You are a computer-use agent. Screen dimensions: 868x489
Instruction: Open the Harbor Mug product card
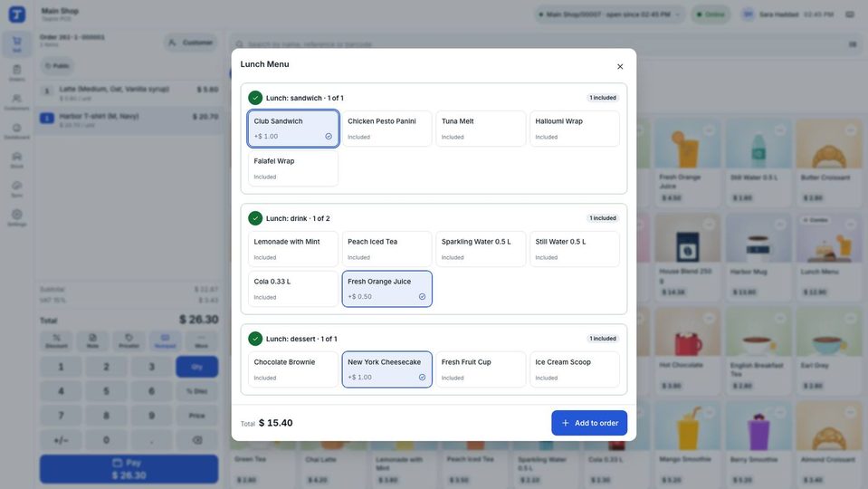[758, 257]
